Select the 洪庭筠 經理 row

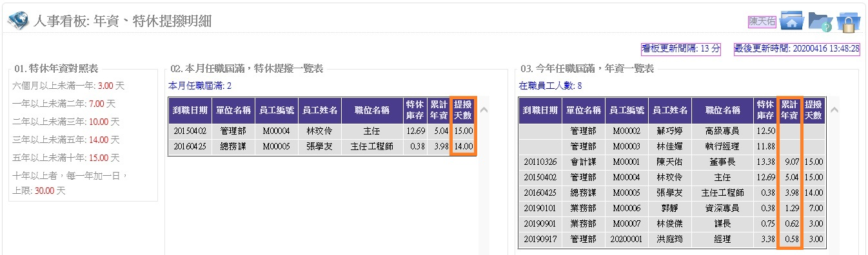pyautogui.click(x=672, y=239)
